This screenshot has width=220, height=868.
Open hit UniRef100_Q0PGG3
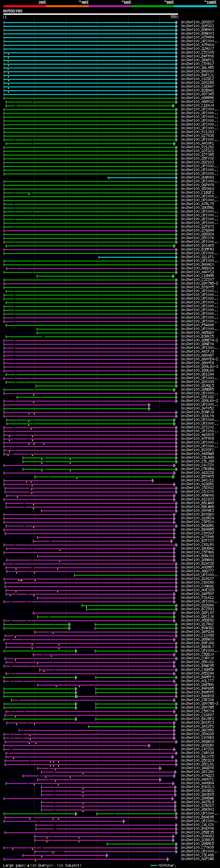(x=197, y=26)
